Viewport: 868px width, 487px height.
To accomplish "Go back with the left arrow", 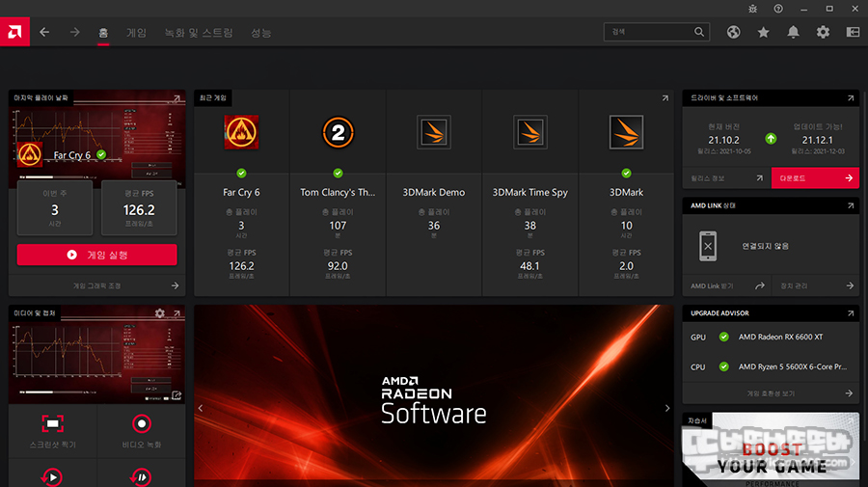I will [44, 32].
